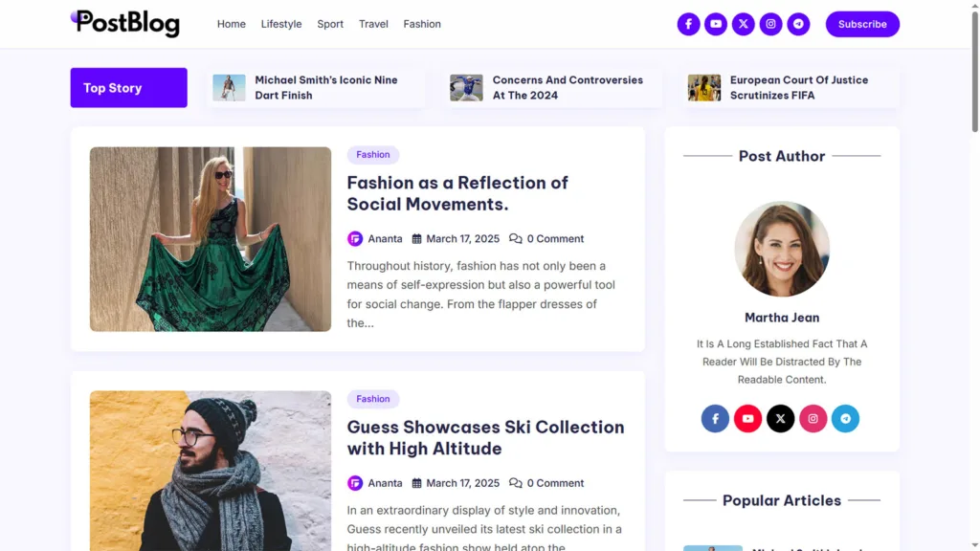Open European Court Of Justice Scrutinizes FIFA story
Viewport: 980px width, 551px height.
point(799,87)
